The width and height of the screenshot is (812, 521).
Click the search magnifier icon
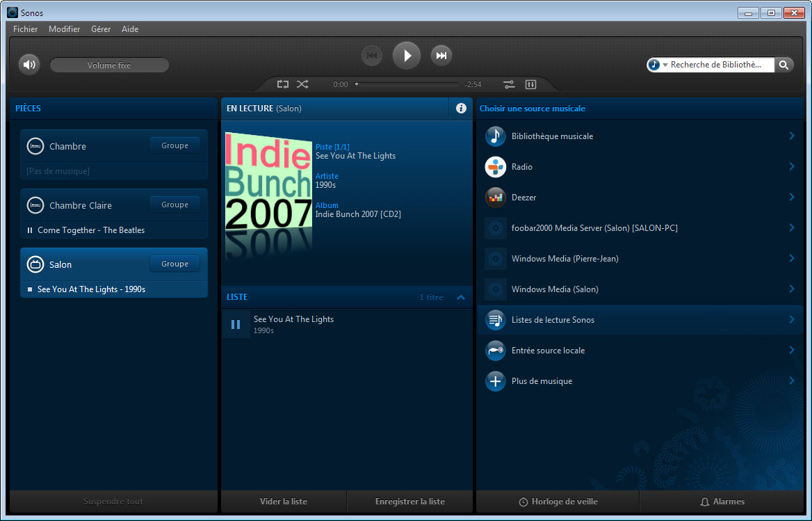click(x=783, y=65)
